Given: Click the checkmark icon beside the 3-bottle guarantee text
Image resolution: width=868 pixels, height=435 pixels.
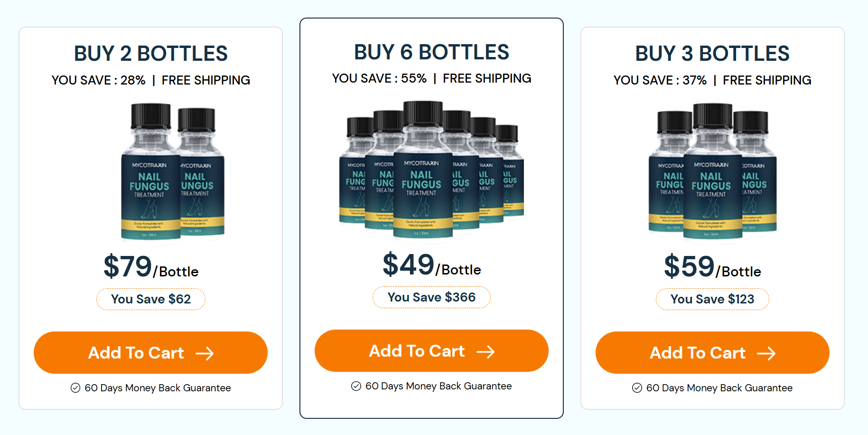Looking at the screenshot, I should click(x=636, y=388).
